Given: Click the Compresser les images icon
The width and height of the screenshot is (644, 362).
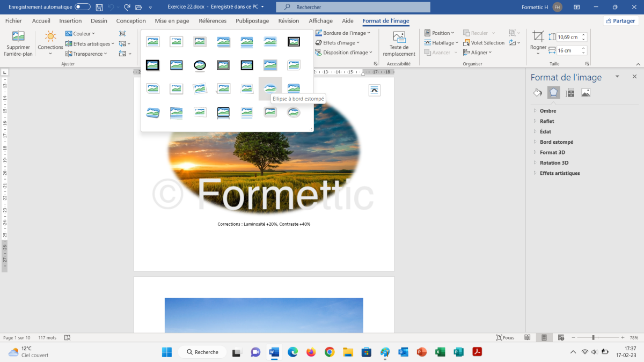Looking at the screenshot, I should 122,33.
